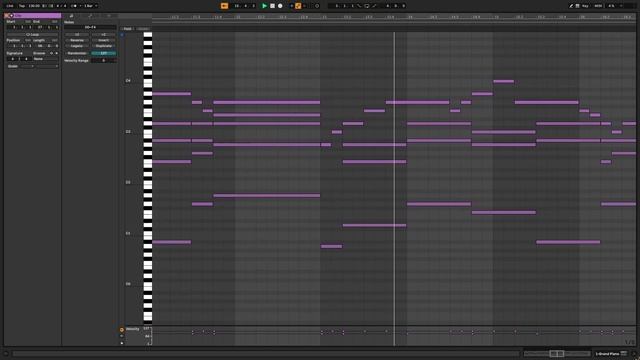Click the capture MIDI icon right of the automation buttons
The height and width of the screenshot is (360, 640).
pyautogui.click(x=317, y=6)
